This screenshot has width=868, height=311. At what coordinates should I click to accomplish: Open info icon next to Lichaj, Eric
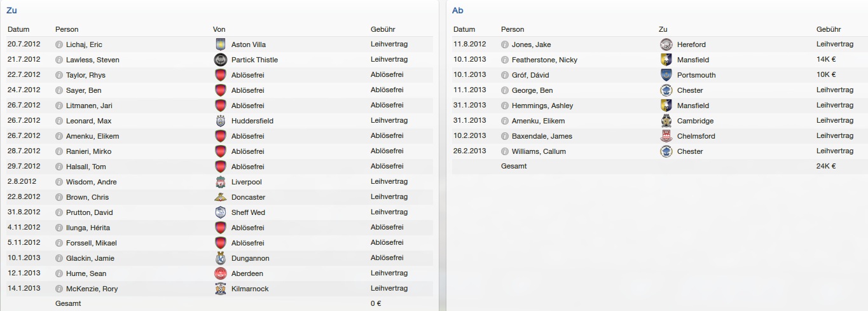[x=59, y=45]
